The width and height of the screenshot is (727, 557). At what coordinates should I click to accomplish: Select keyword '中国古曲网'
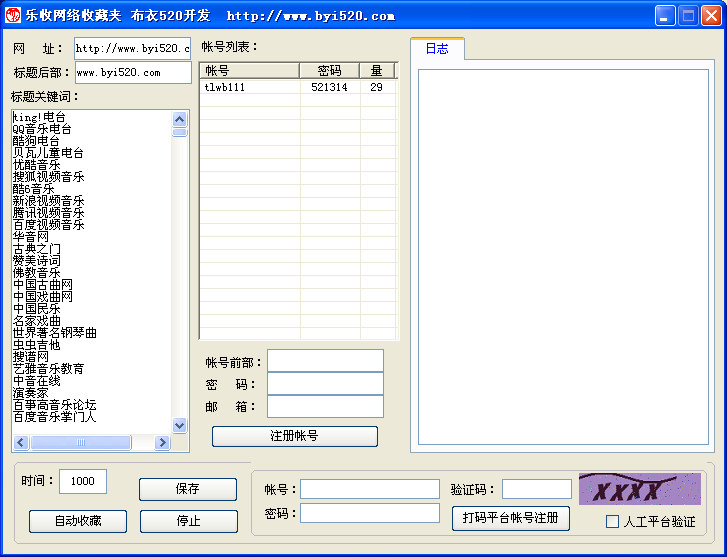(x=42, y=285)
